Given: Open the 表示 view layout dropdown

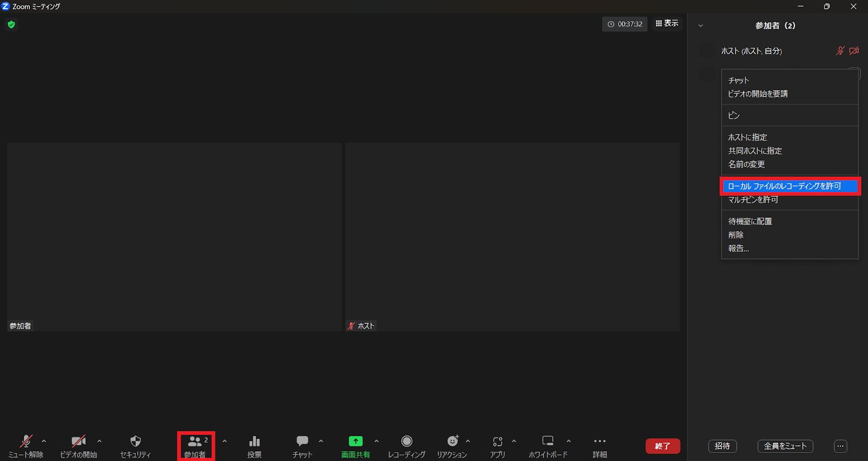Looking at the screenshot, I should pos(667,23).
